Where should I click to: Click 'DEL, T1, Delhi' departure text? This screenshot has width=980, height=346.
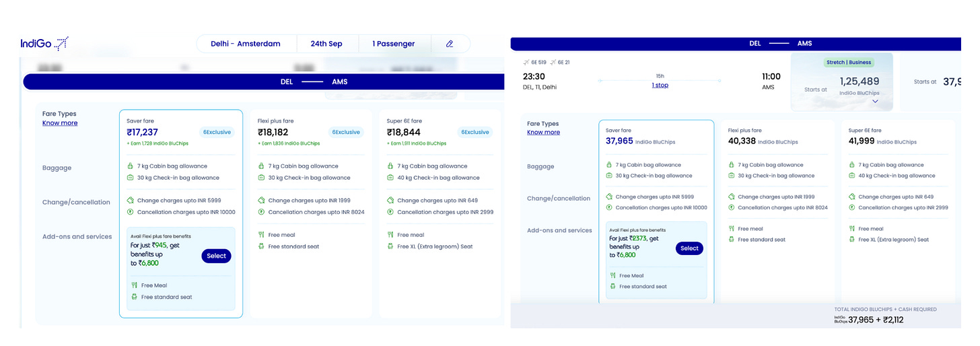click(539, 87)
